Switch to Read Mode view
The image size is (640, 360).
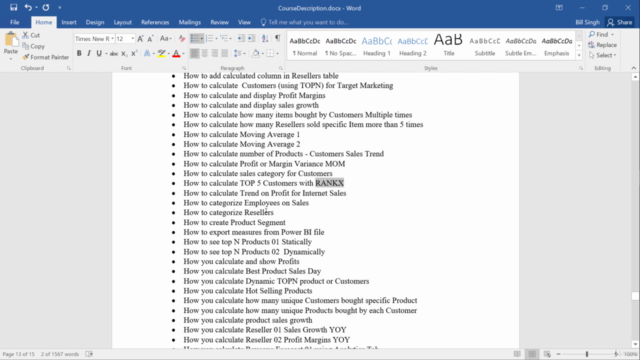tap(517, 354)
